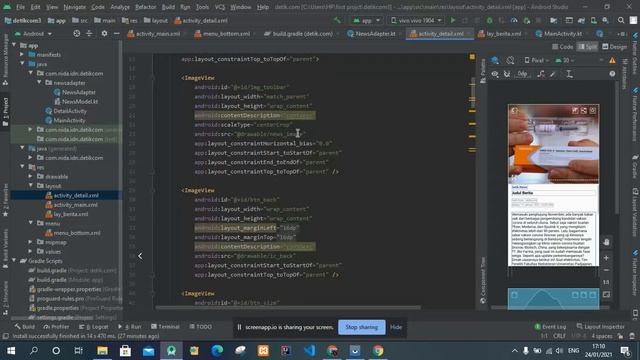Open the Logcat tool window
This screenshot has height=360, width=640.
pos(93,327)
